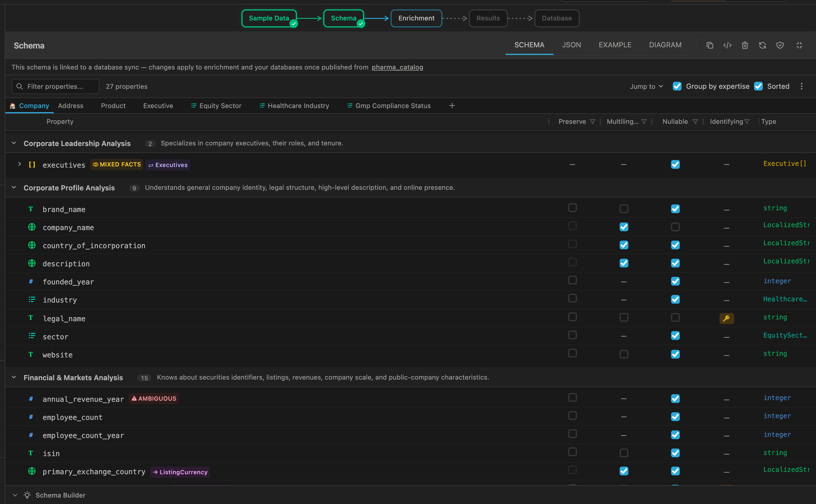Click the key icon on legal_name row
Viewport: 816px width, 504px height.
726,318
